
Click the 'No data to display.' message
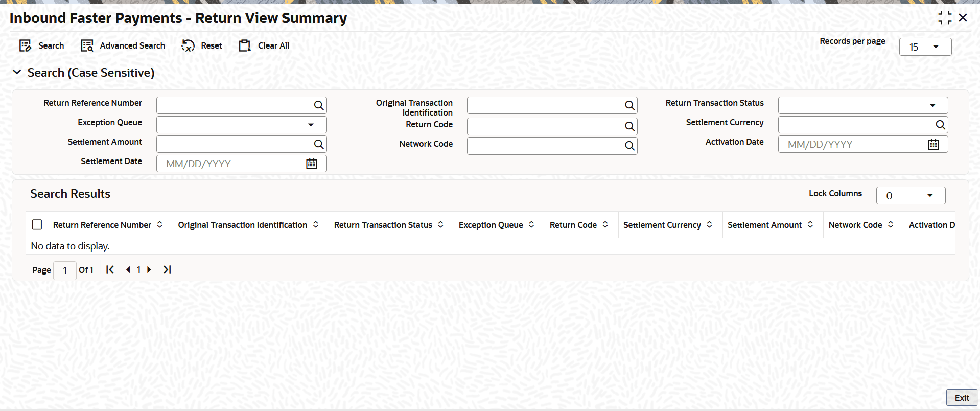coord(70,246)
